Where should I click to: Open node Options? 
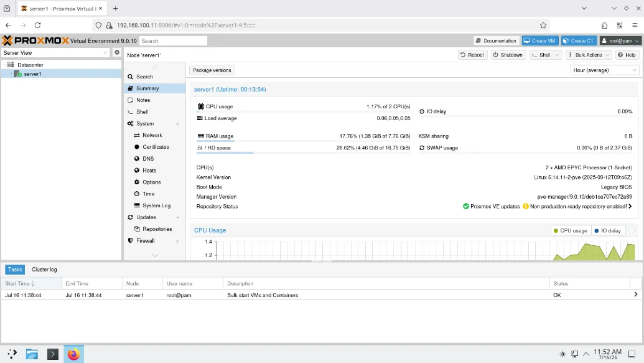pos(154,182)
